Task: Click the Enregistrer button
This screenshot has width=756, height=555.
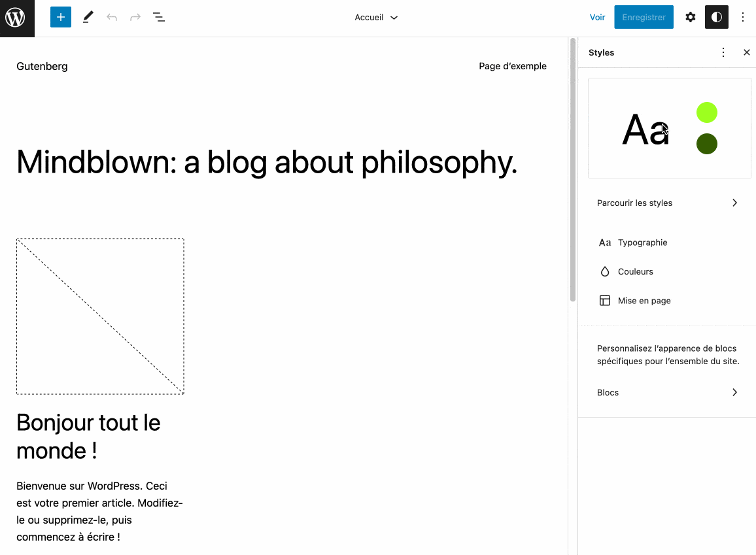Action: 644,18
